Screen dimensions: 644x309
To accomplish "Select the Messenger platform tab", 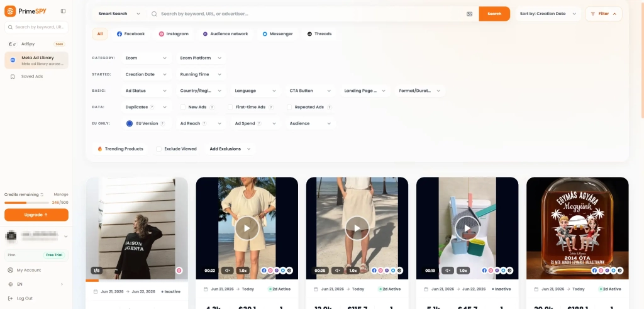I will pyautogui.click(x=277, y=34).
